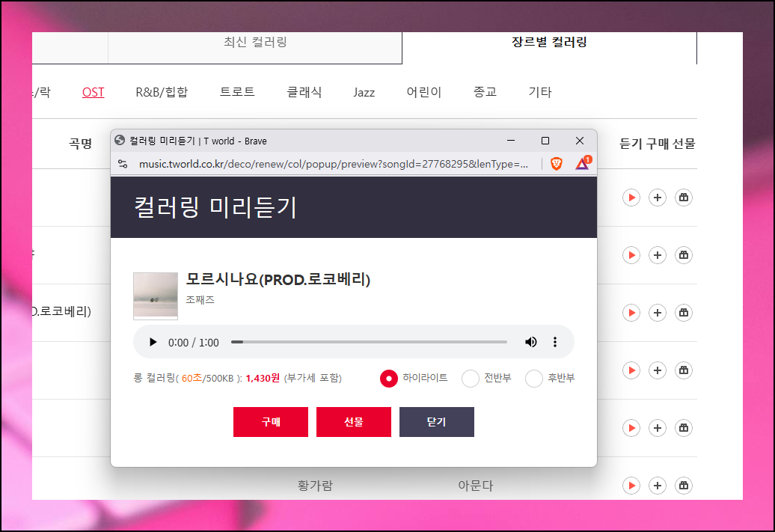The width and height of the screenshot is (775, 532).
Task: Open the Brave Shields lion icon
Action: pyautogui.click(x=557, y=164)
